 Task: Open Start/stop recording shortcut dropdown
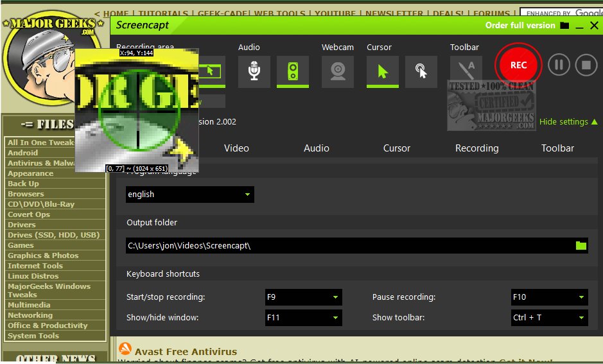pyautogui.click(x=303, y=297)
